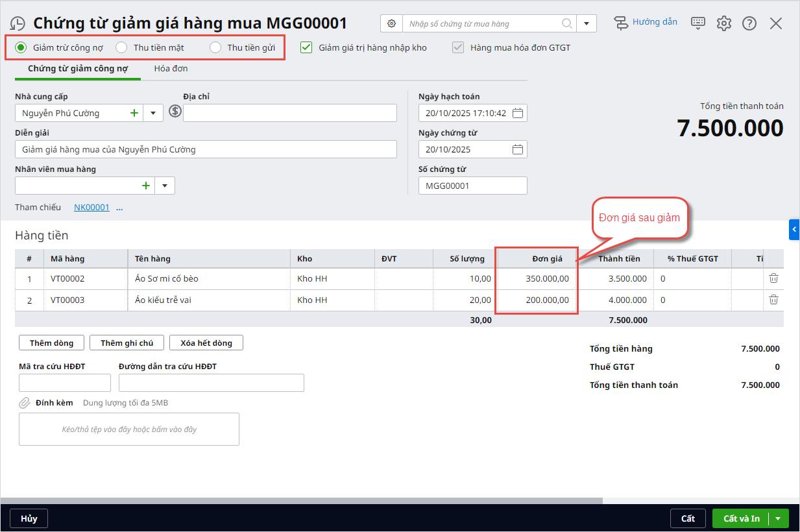This screenshot has height=532, width=800.
Task: Expand the Nhân viên mua hàng dropdown
Action: pos(165,186)
